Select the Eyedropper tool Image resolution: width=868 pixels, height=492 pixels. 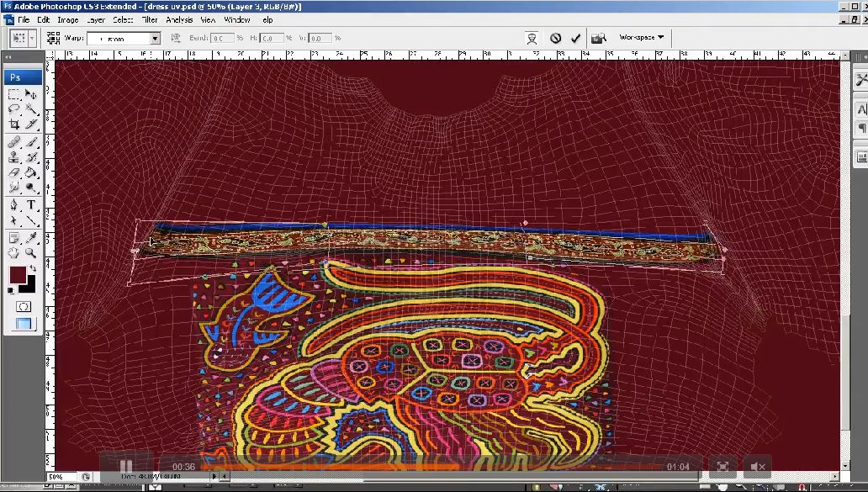[31, 238]
